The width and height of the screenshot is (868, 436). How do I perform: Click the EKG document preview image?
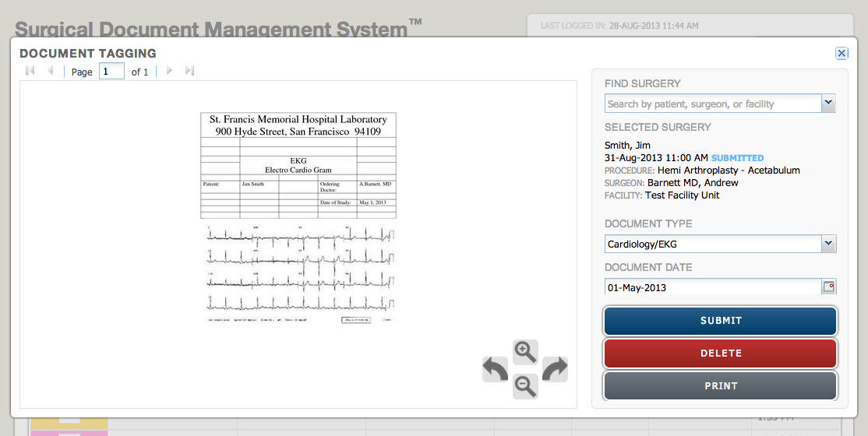tap(298, 219)
